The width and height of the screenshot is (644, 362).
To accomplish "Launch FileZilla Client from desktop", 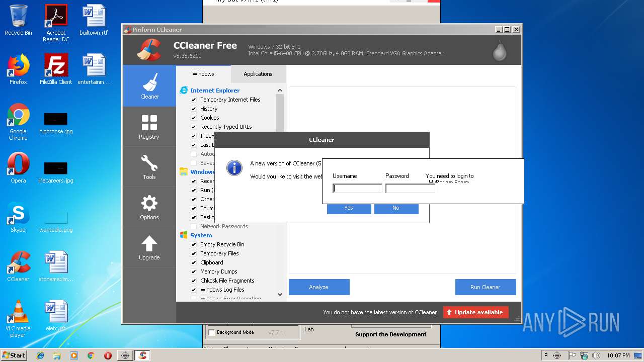I will pos(56,69).
